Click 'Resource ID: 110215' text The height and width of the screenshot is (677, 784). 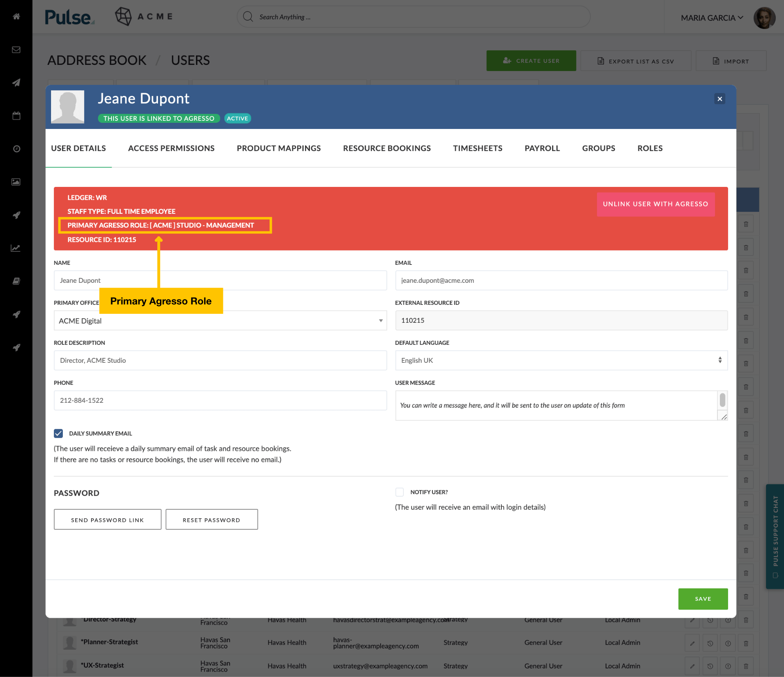102,240
